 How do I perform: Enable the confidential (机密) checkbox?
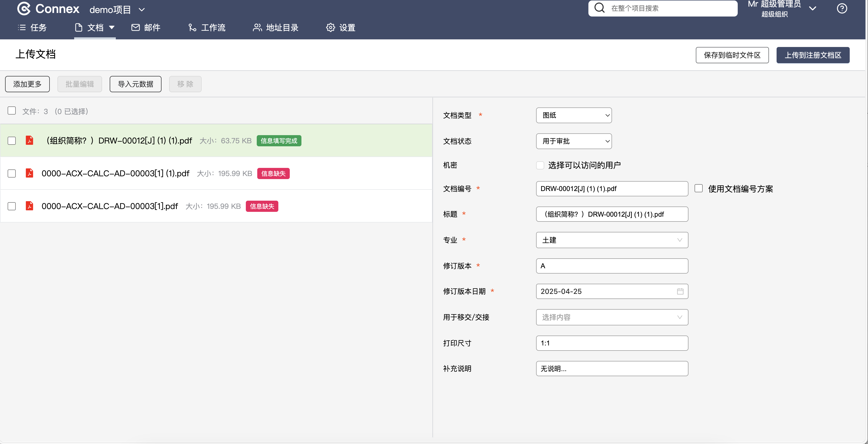tap(540, 165)
